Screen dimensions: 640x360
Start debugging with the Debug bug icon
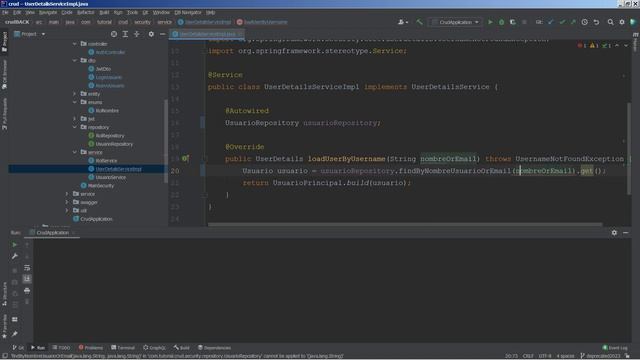point(501,22)
